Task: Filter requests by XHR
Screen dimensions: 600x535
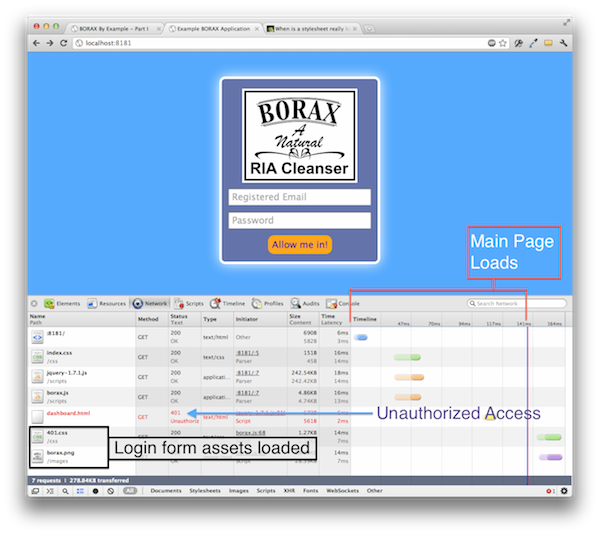Action: click(x=289, y=491)
